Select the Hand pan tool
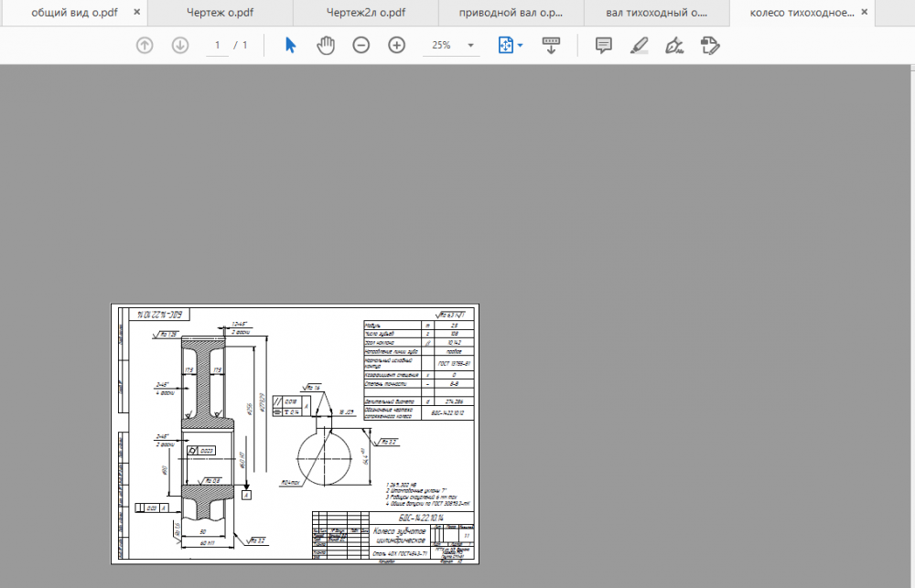The height and width of the screenshot is (588, 915). pyautogui.click(x=326, y=46)
